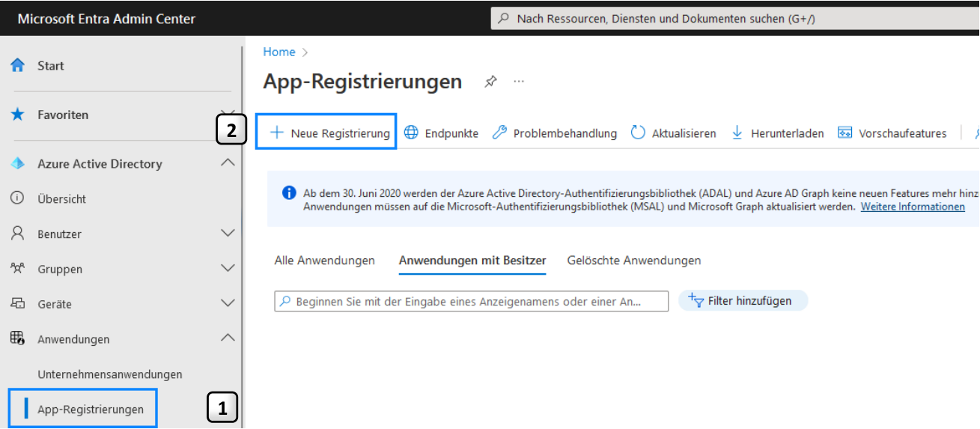Click the Azure Active Directory label
The width and height of the screenshot is (980, 429).
coord(100,164)
